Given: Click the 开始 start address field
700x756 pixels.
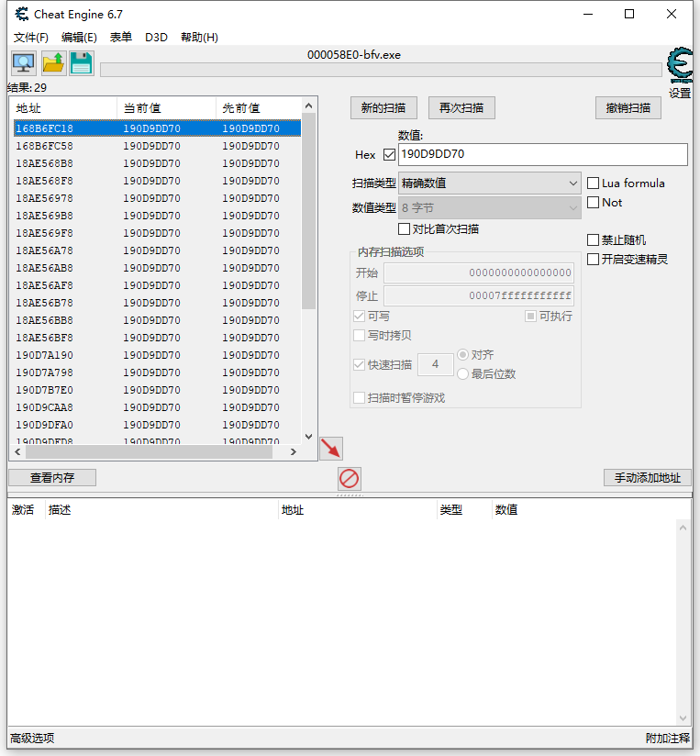Looking at the screenshot, I should pos(479,272).
